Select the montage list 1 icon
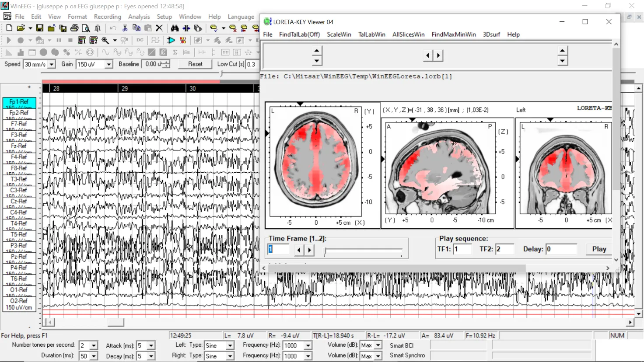The image size is (644, 362). coord(82,40)
